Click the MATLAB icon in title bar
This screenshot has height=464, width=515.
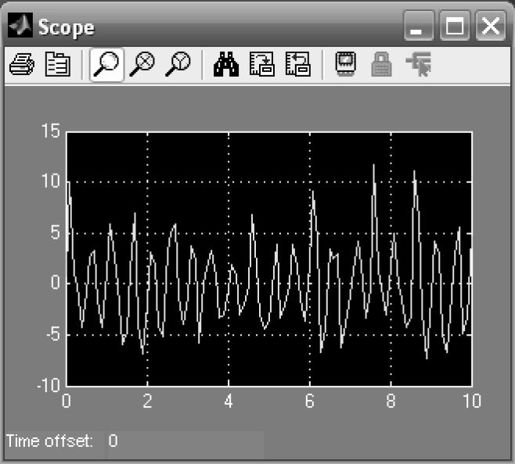pos(20,25)
